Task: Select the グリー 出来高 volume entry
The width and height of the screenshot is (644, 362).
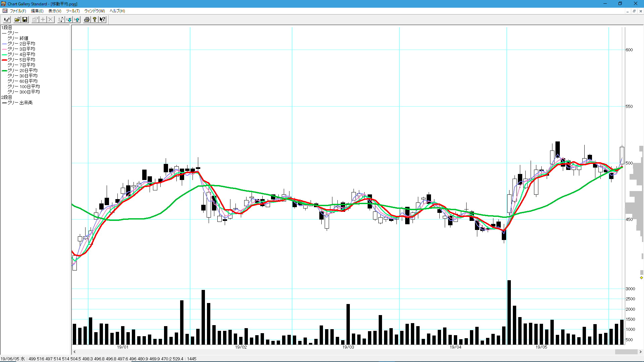Action: tap(20, 103)
